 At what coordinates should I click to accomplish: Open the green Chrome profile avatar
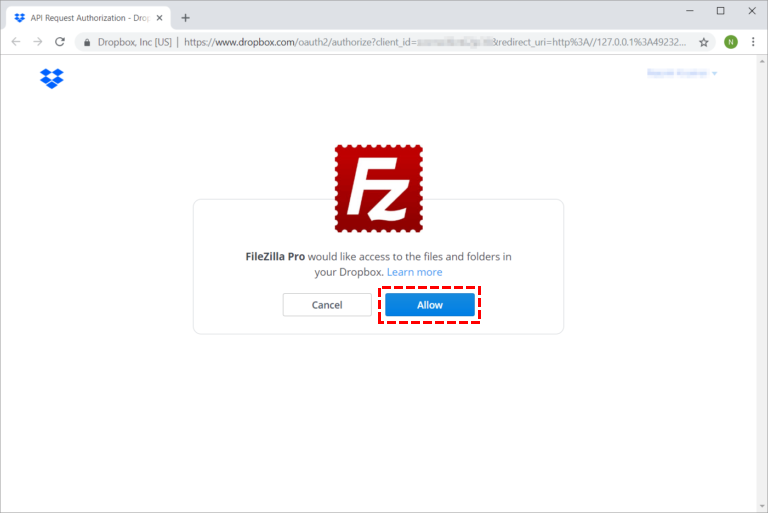click(x=731, y=42)
